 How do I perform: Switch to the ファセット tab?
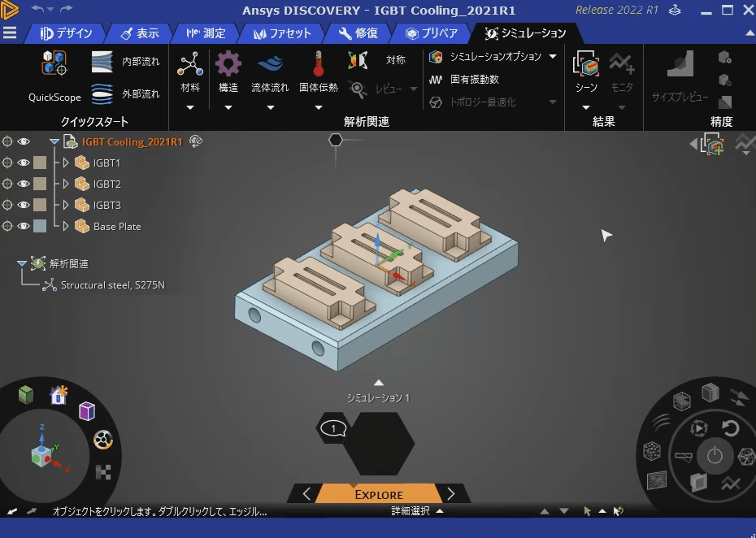click(282, 33)
